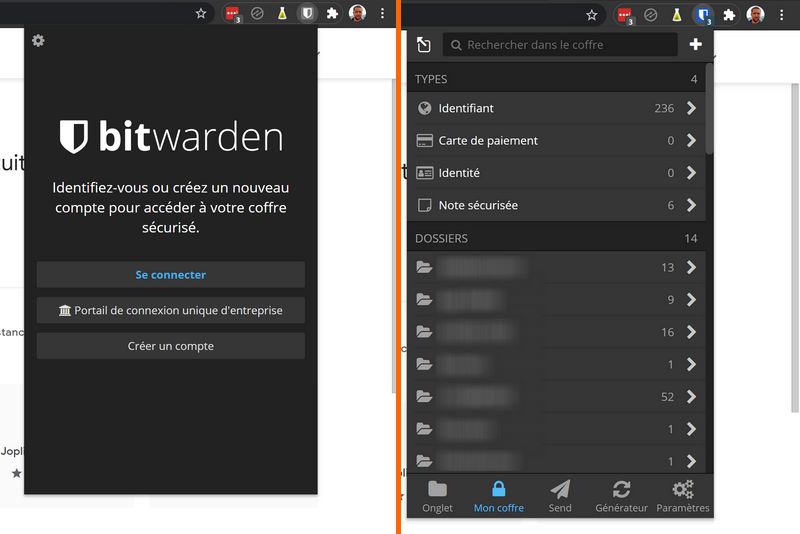The width and height of the screenshot is (800, 534).
Task: Click the credit card icon beside Carte de paiement
Action: (x=424, y=140)
